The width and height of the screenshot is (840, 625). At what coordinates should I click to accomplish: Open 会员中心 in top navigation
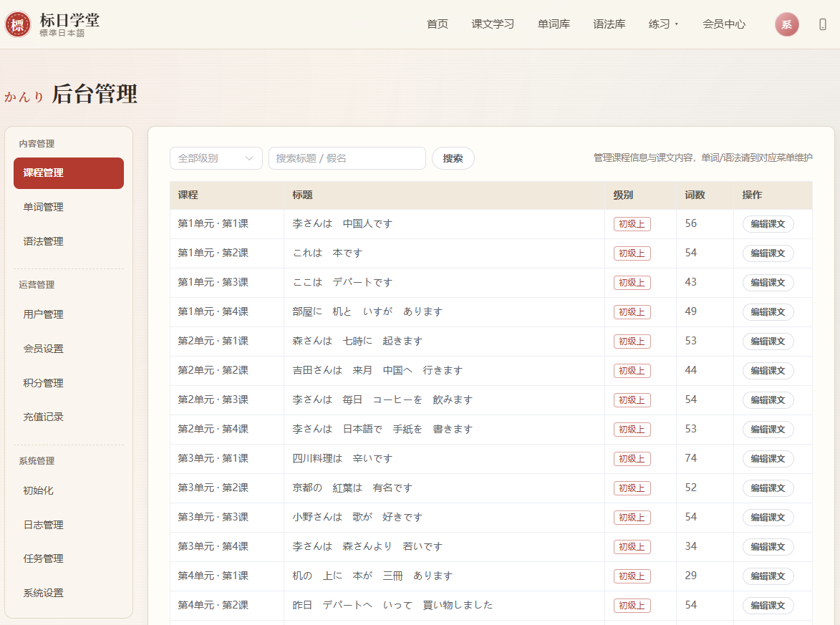point(724,24)
